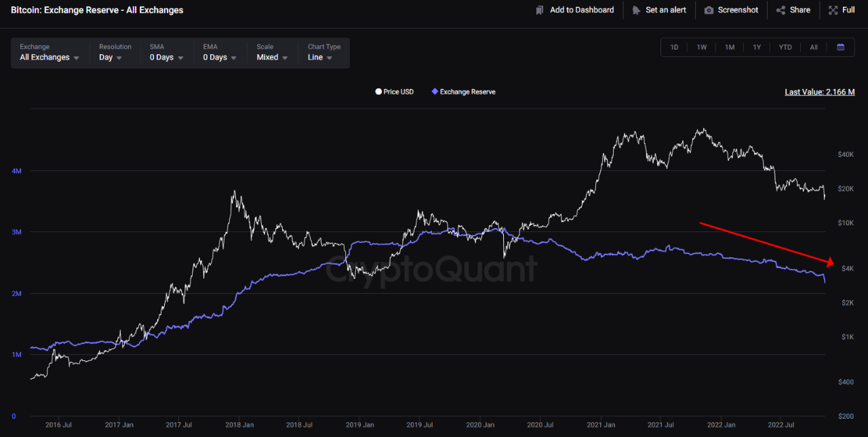Select the YTD time range
This screenshot has width=868, height=437.
[785, 47]
